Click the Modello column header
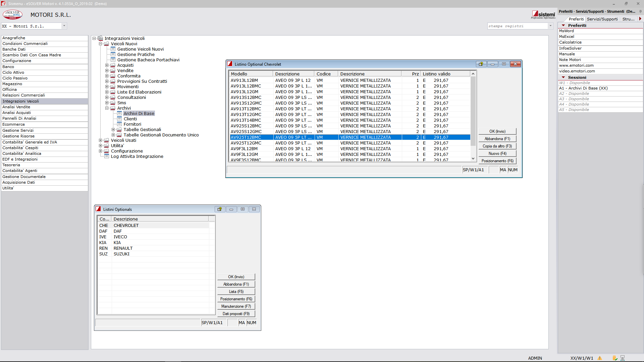644x362 pixels. point(251,74)
